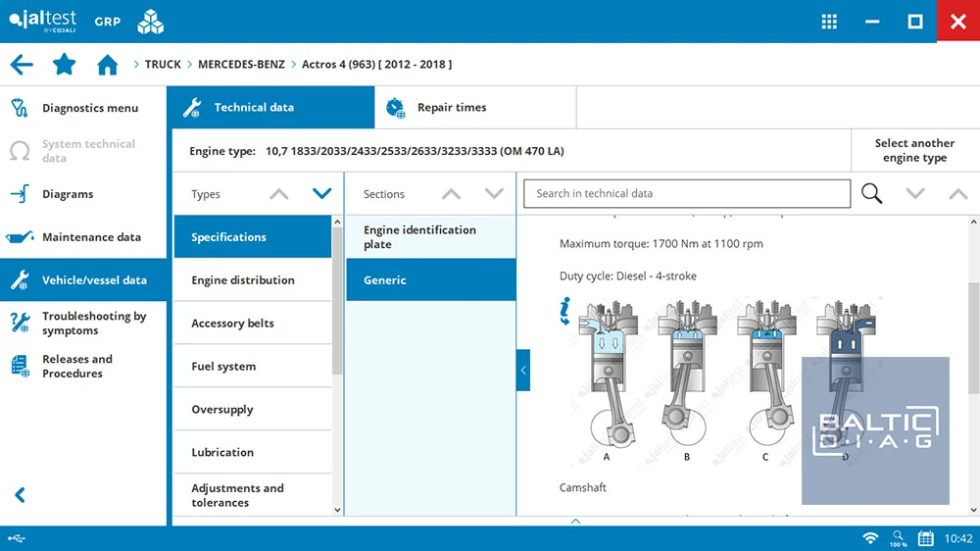Click the content pane scrollbar thumb
The image size is (980, 551).
pyautogui.click(x=974, y=337)
